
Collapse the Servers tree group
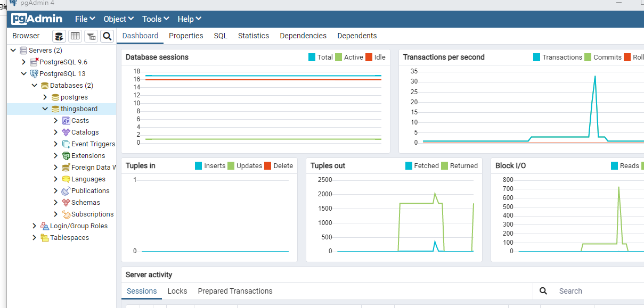13,51
